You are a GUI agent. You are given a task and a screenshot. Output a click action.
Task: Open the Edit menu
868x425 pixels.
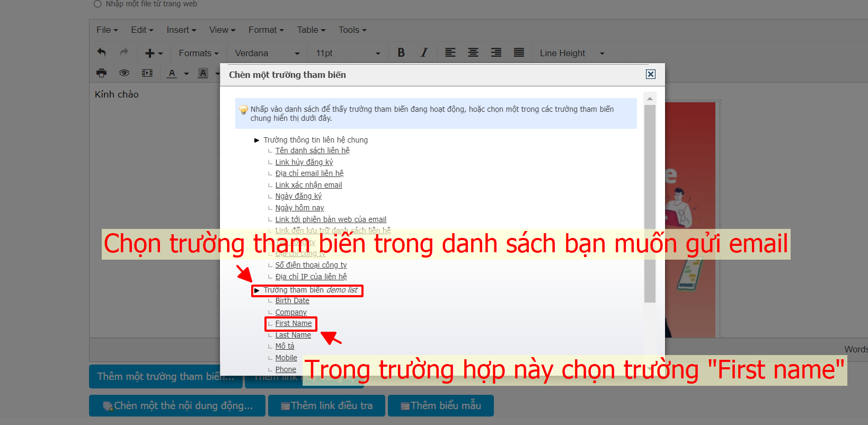tap(142, 30)
